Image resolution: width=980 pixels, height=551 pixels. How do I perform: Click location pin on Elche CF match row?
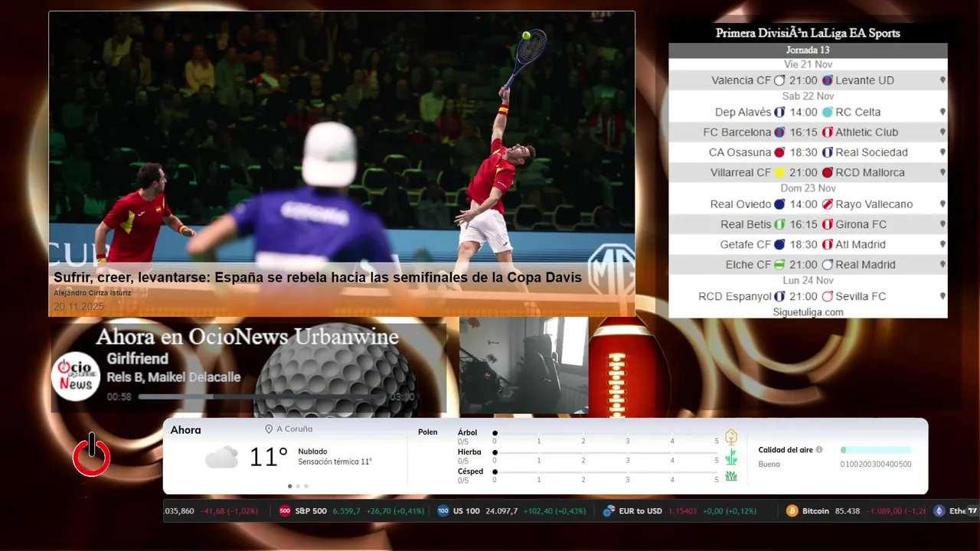[x=942, y=265]
